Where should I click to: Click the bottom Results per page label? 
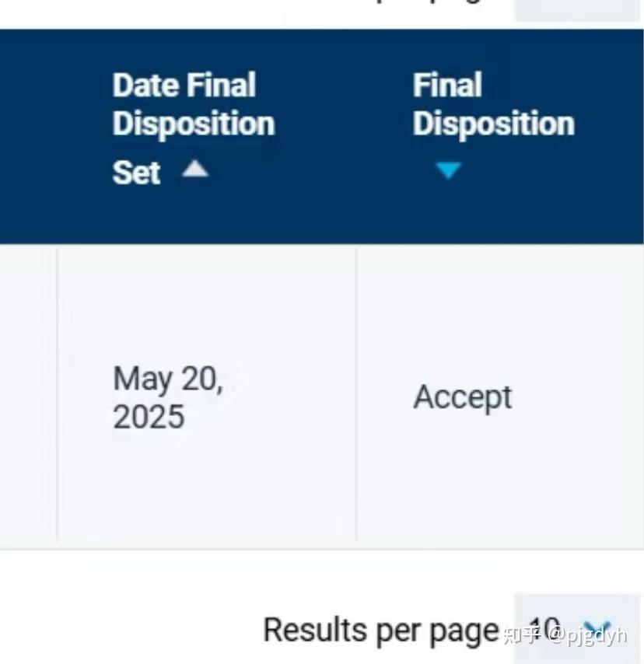click(x=380, y=629)
